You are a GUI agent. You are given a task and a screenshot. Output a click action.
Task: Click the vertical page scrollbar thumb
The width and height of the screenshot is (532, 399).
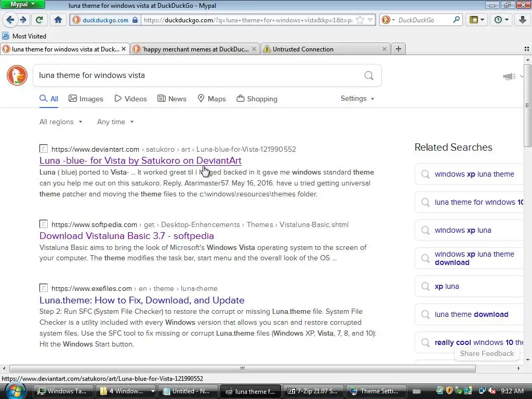tap(528, 105)
